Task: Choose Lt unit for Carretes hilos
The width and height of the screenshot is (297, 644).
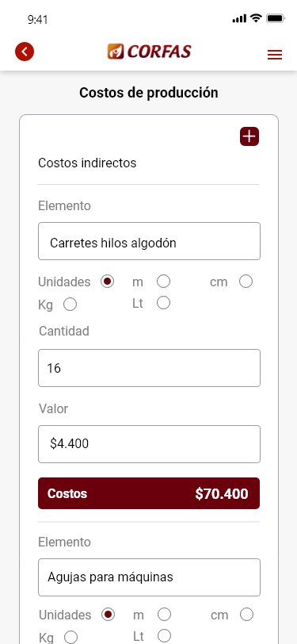Action: pos(163,303)
